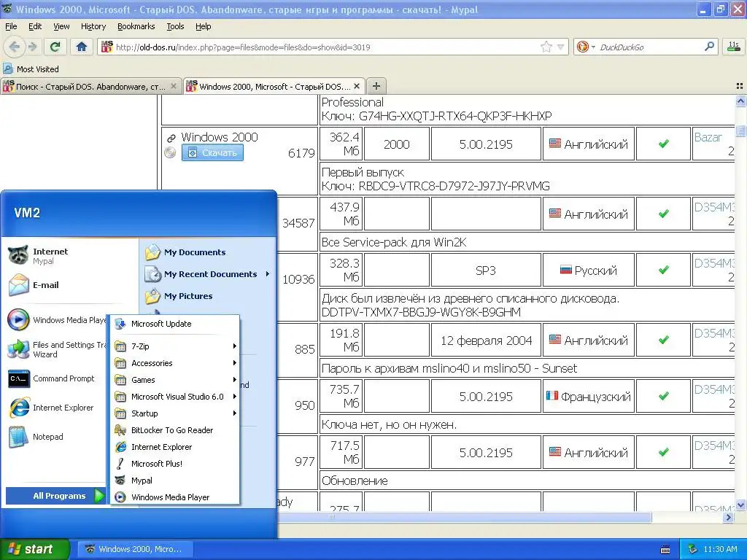Open the Bookmarks menu
Screen dimensions: 747x560
[136, 26]
